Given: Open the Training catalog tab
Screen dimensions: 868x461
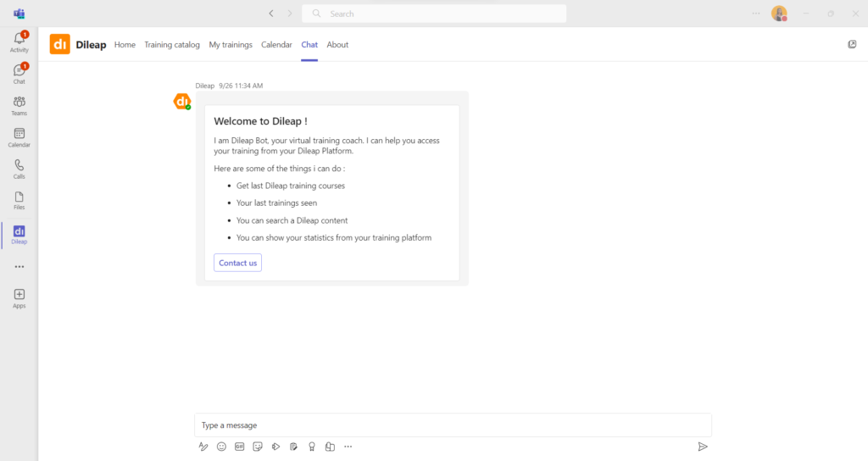Looking at the screenshot, I should pyautogui.click(x=171, y=45).
